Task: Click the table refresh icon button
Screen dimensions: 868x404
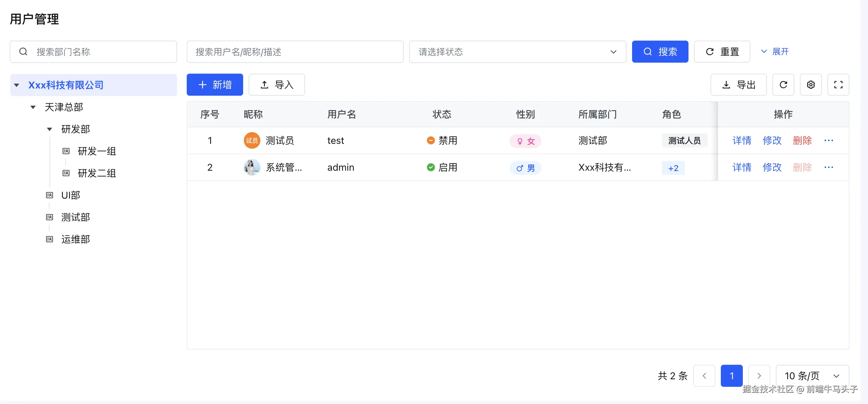Action: click(783, 85)
